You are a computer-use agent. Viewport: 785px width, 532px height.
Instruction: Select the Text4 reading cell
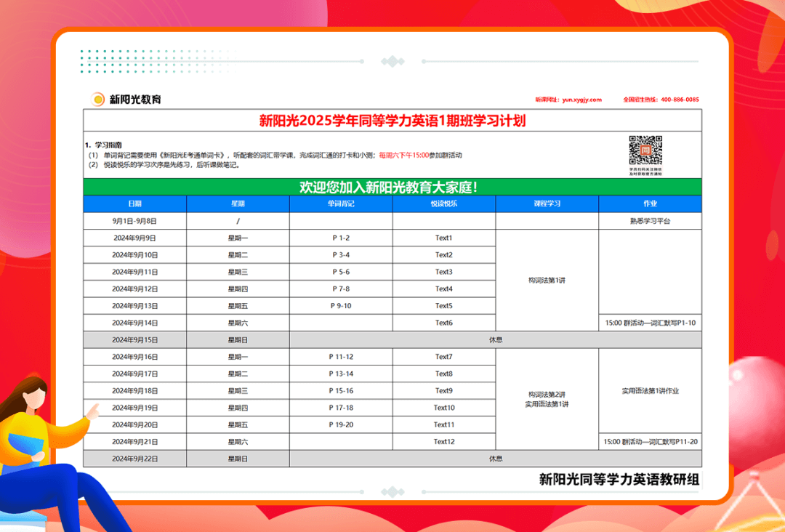tap(444, 289)
